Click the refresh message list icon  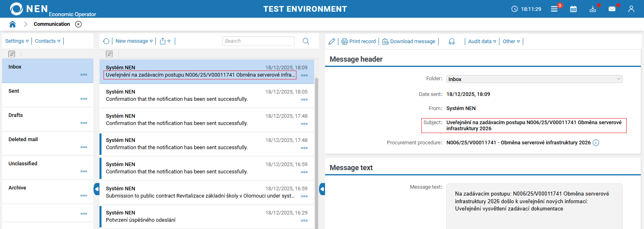click(x=106, y=41)
